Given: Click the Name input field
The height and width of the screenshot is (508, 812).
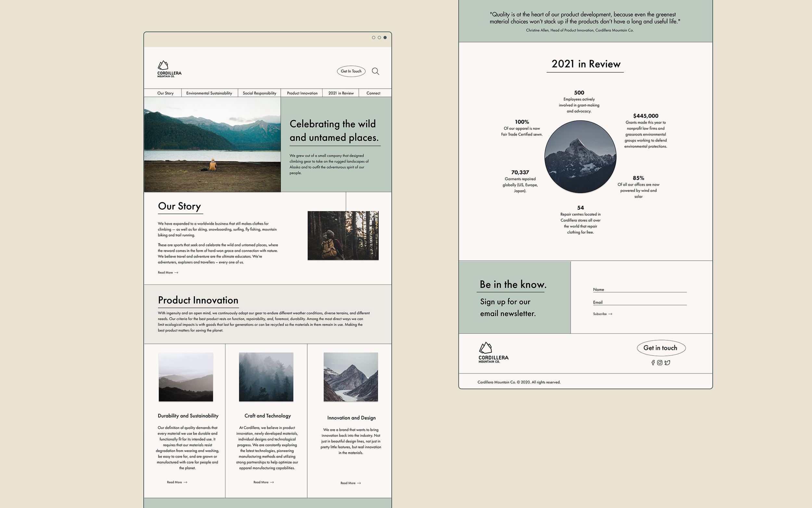Looking at the screenshot, I should pos(640,289).
